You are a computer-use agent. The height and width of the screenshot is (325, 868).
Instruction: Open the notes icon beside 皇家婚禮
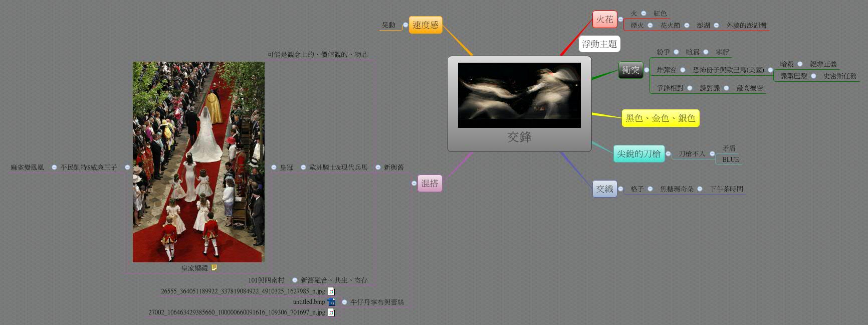pyautogui.click(x=214, y=268)
